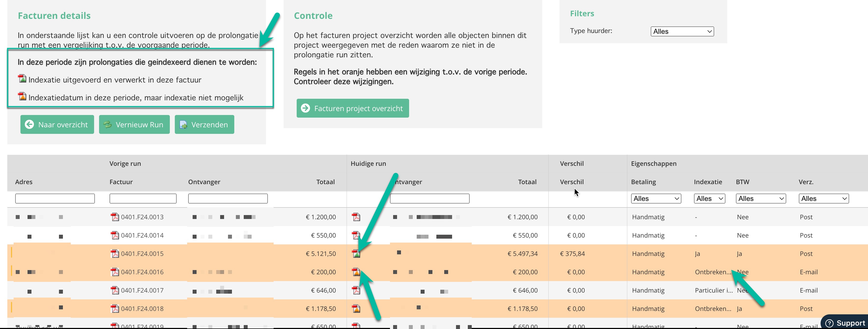Open the BTW filter dropdown
This screenshot has height=329, width=868.
pyautogui.click(x=761, y=199)
